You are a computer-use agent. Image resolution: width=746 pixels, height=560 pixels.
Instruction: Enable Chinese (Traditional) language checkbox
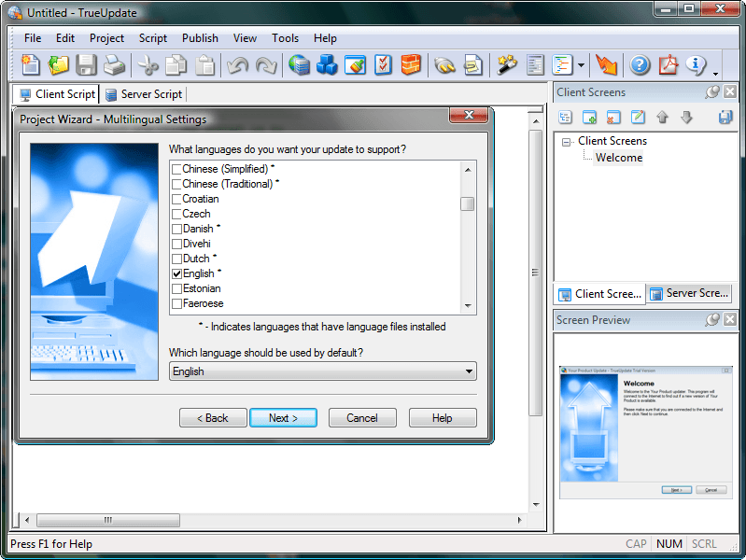pos(176,184)
